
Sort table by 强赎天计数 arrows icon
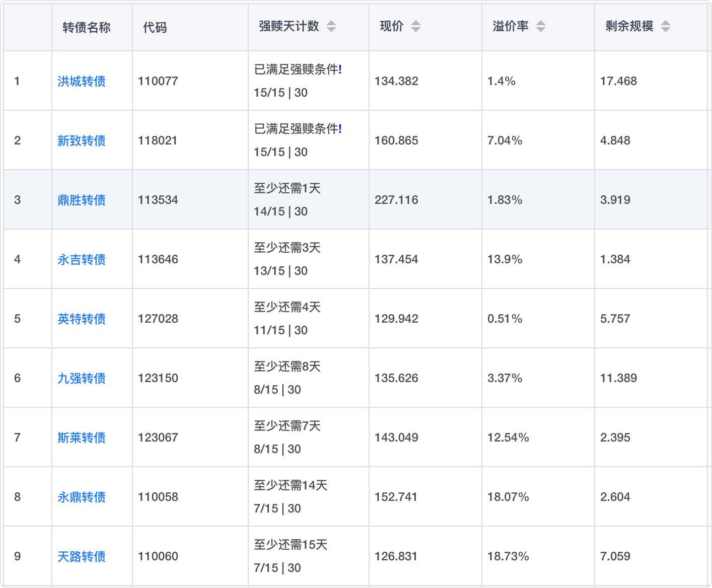(331, 26)
